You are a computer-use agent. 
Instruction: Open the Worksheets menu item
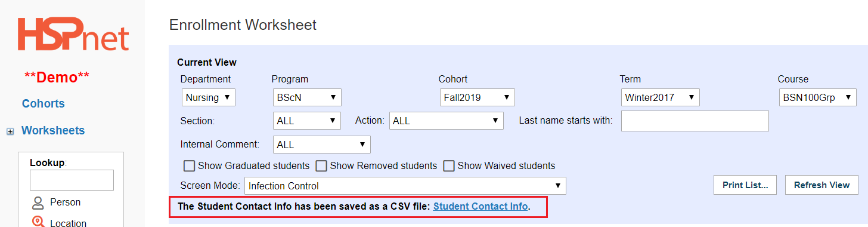tap(53, 130)
